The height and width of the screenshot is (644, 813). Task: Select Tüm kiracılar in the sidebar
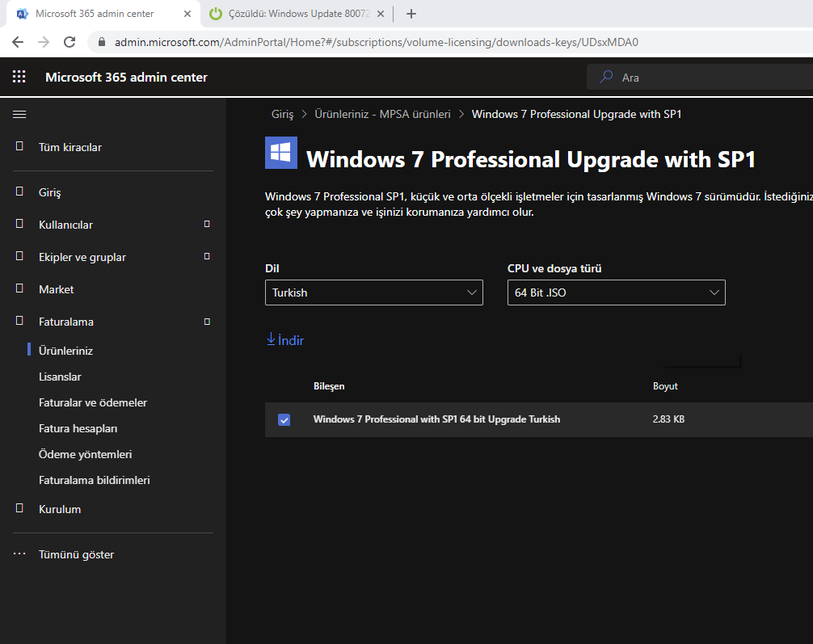tap(70, 147)
